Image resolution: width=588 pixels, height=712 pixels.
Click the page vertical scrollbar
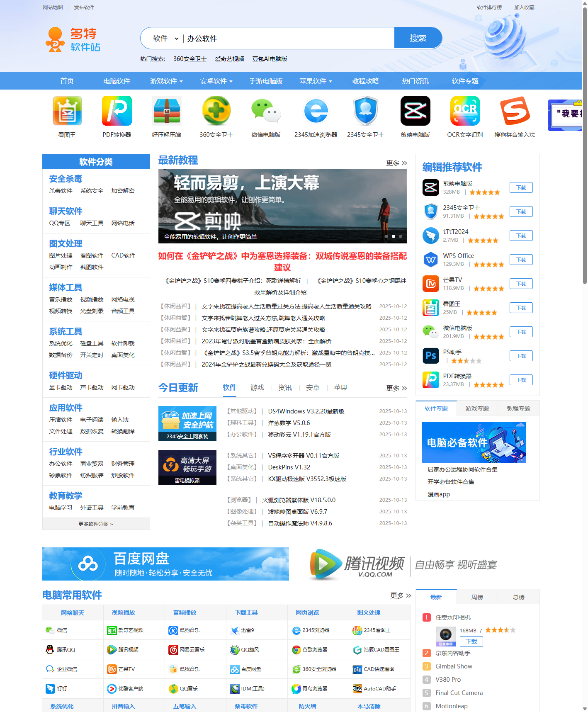(585, 145)
